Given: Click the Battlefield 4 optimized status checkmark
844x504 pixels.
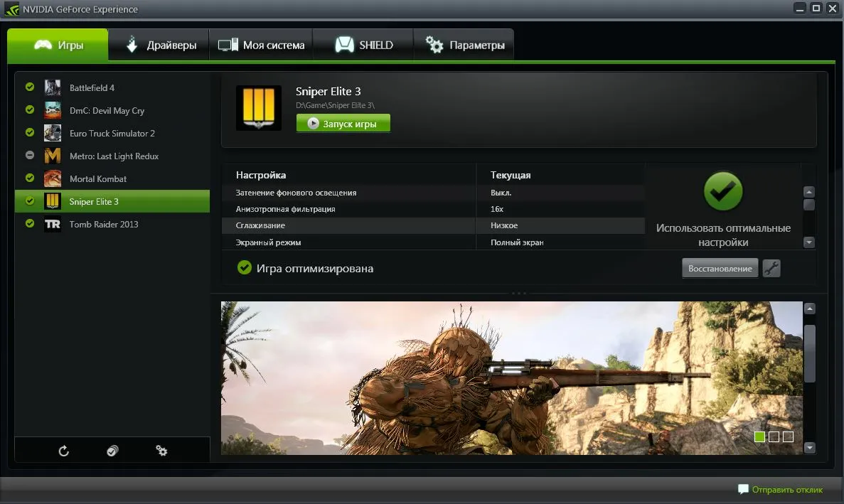Looking at the screenshot, I should 30,87.
